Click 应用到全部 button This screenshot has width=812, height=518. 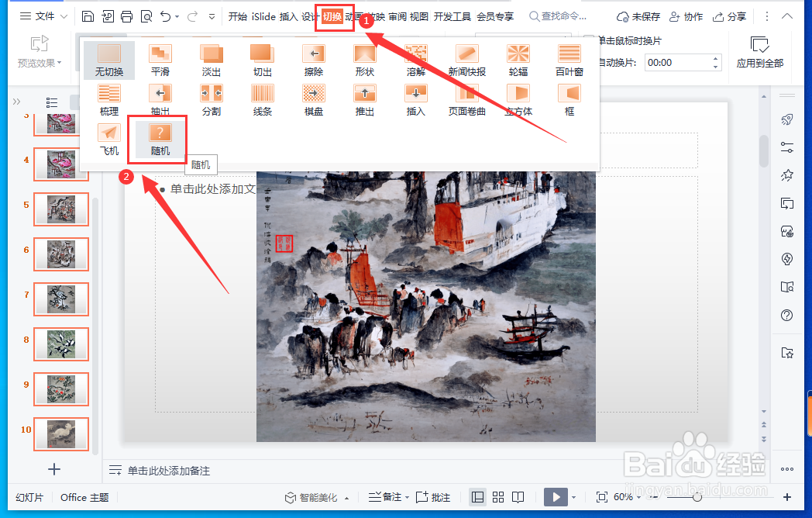[x=759, y=52]
